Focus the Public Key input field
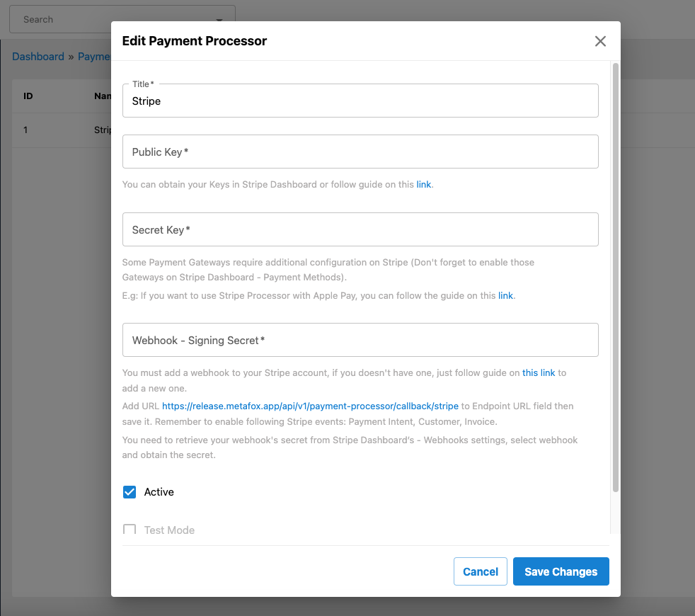This screenshot has height=616, width=695. click(x=360, y=152)
